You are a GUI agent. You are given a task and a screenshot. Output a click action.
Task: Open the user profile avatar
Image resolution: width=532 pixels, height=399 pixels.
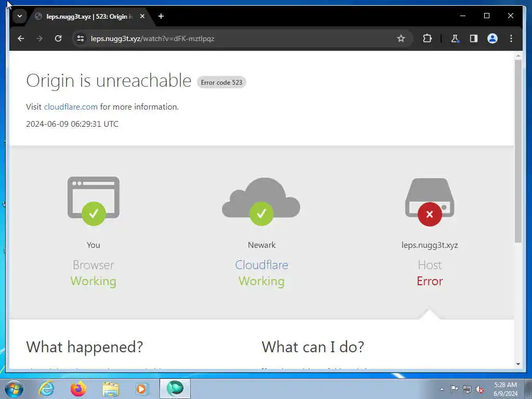(x=493, y=38)
